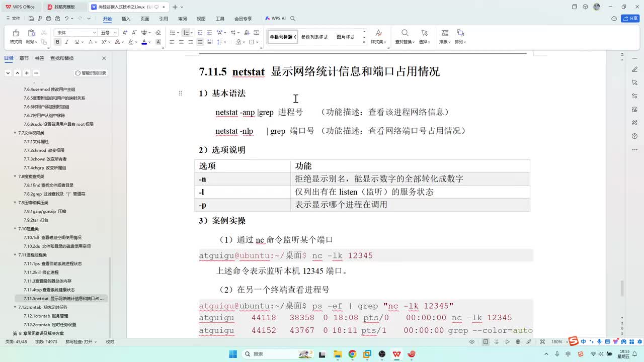Click the 拼写检查 status bar toggle
Viewport: 644px width, 362px height.
click(81, 342)
